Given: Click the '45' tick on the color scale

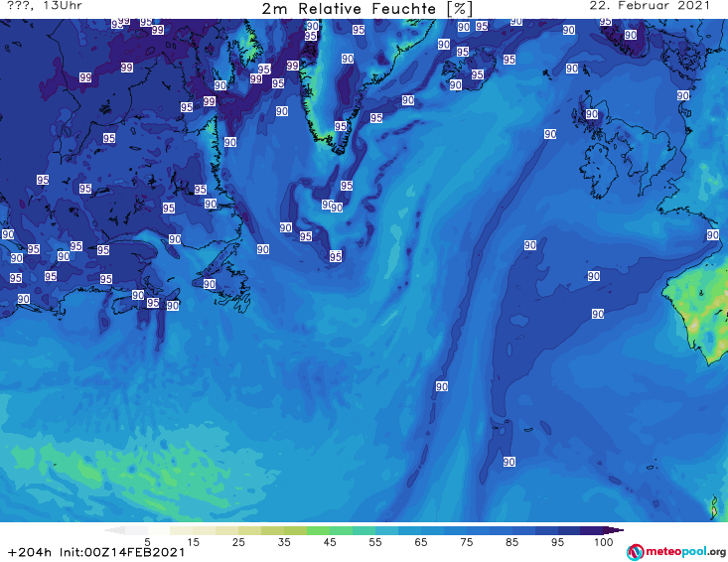Looking at the screenshot, I should [x=330, y=541].
